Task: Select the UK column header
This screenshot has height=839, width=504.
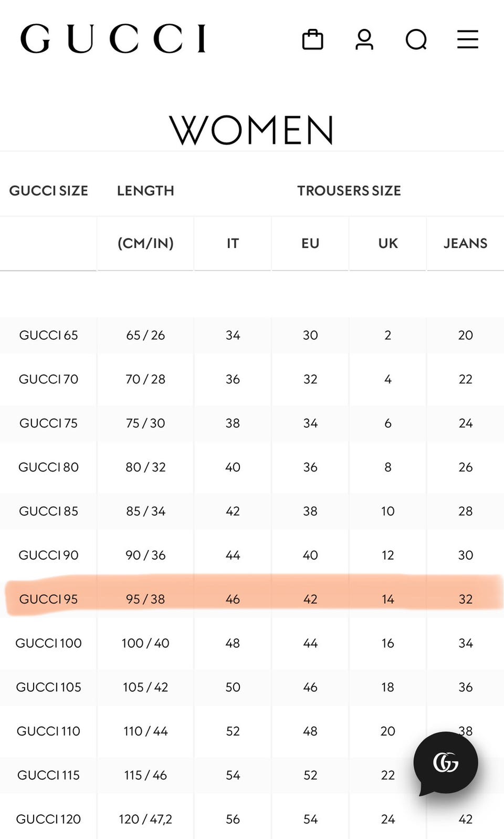Action: [x=388, y=243]
